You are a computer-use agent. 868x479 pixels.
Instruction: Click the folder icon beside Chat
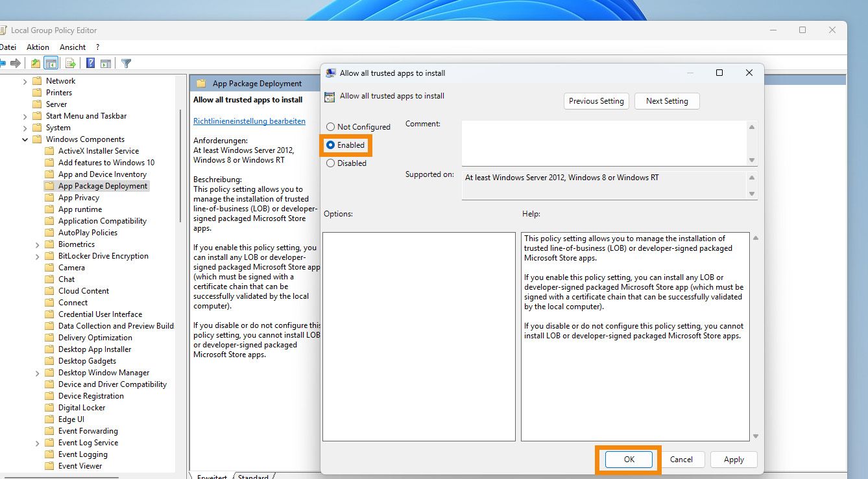click(49, 279)
